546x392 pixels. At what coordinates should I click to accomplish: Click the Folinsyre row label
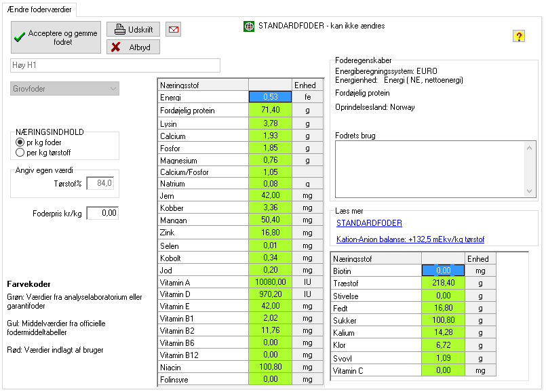pos(203,379)
